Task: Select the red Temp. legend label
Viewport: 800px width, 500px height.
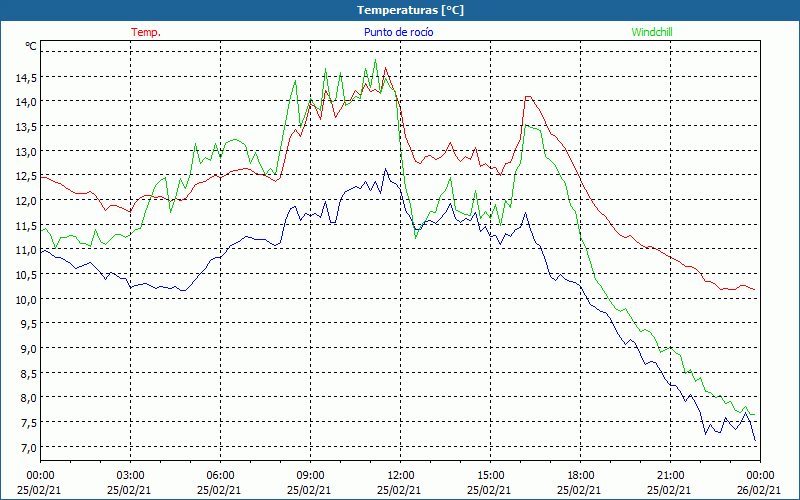Action: pos(146,32)
